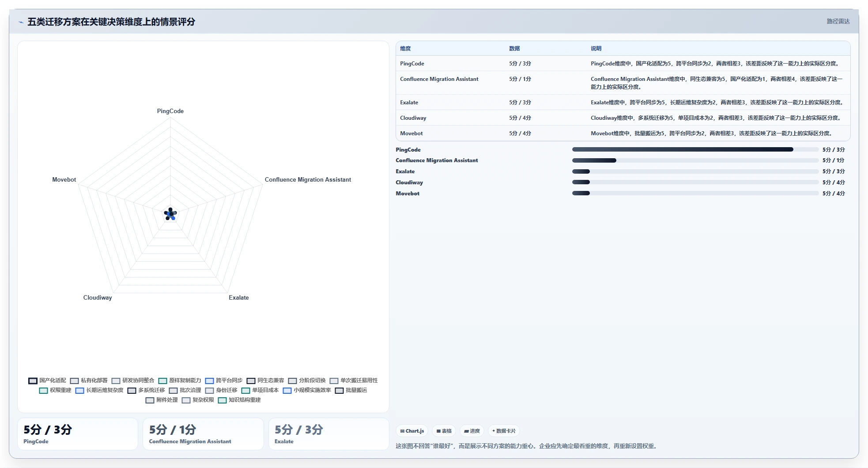Click the Cloudiway radar axis label

98,297
